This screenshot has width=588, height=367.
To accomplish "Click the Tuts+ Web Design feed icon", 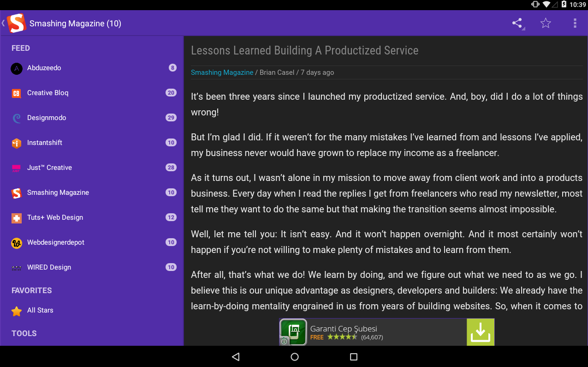I will click(17, 218).
